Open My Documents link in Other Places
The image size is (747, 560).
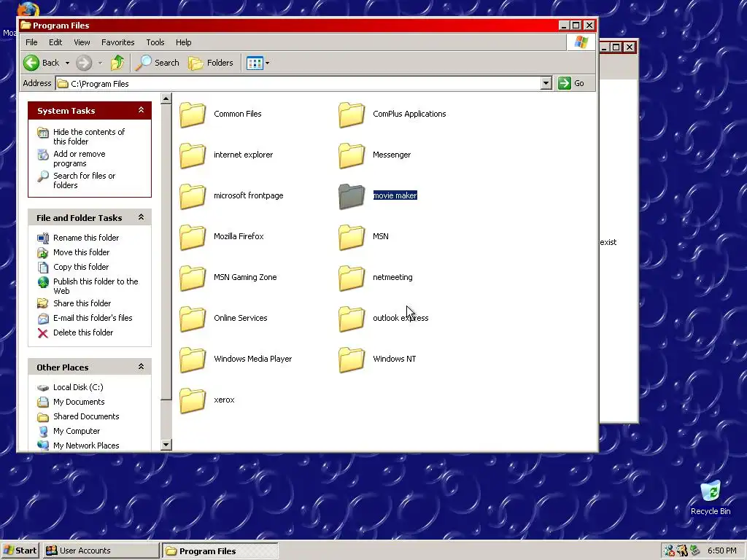coord(79,402)
